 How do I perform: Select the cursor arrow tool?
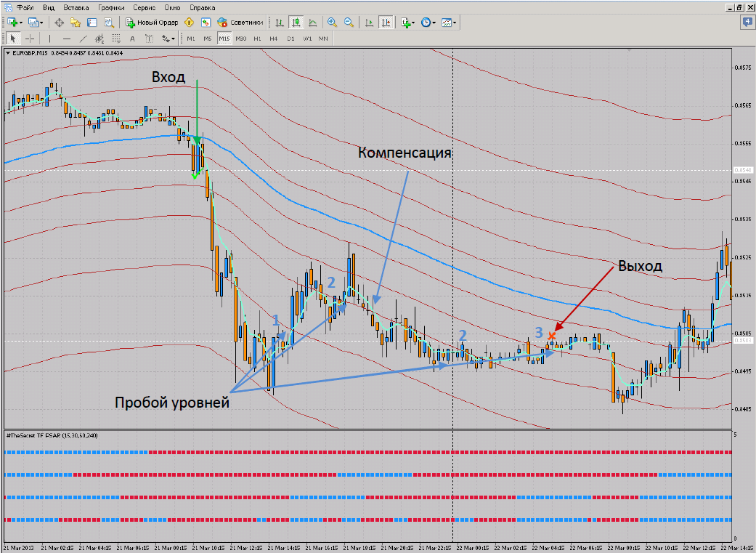click(13, 39)
